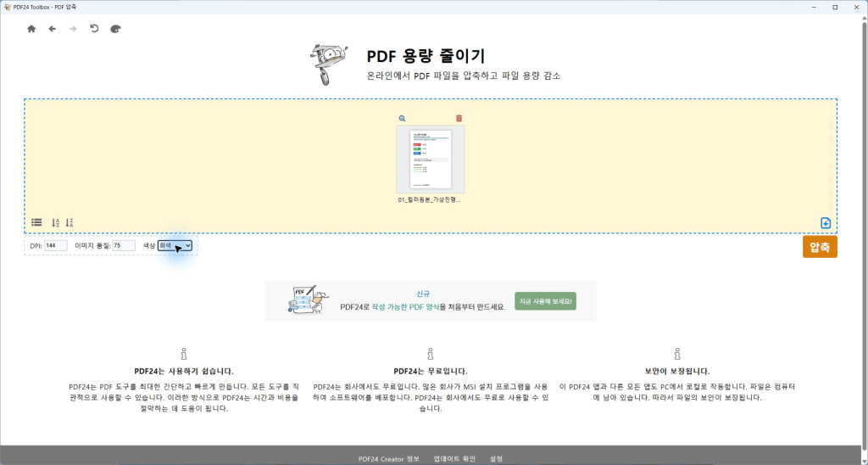The width and height of the screenshot is (868, 465).
Task: Click the 이미지 품질 input field
Action: [x=124, y=245]
